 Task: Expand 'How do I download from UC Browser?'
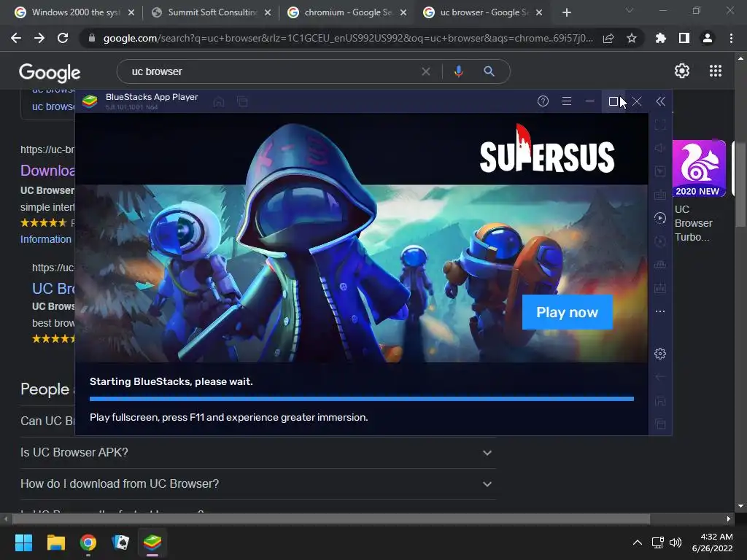[x=258, y=484]
